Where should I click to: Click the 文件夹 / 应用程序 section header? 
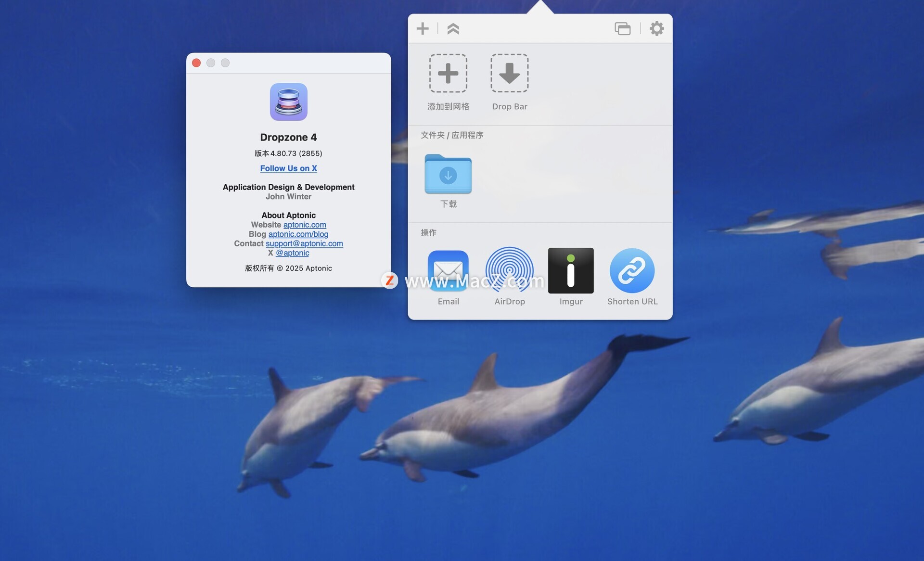[x=452, y=135]
